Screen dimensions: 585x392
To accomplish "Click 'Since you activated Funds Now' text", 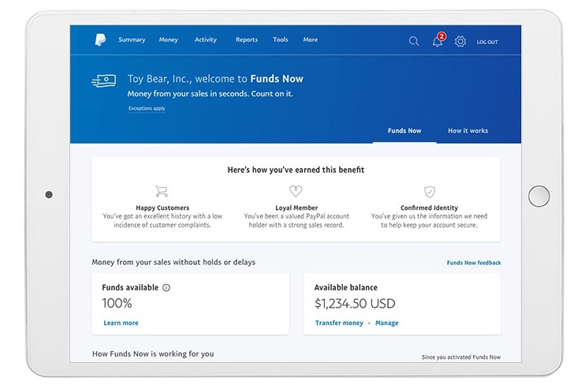I will [461, 357].
